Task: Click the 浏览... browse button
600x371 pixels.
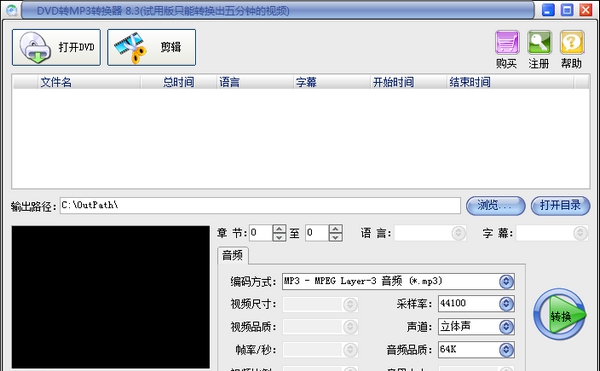Action: click(x=496, y=206)
